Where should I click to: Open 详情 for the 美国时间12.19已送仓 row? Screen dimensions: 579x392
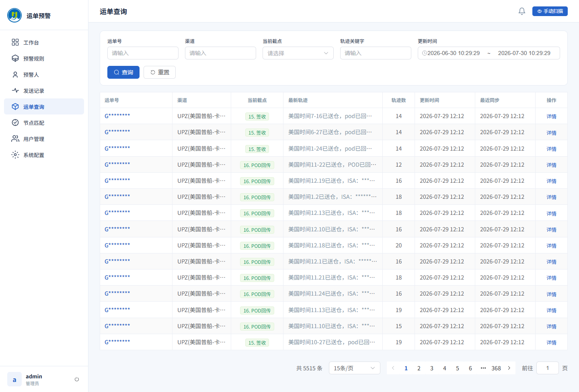point(551,181)
